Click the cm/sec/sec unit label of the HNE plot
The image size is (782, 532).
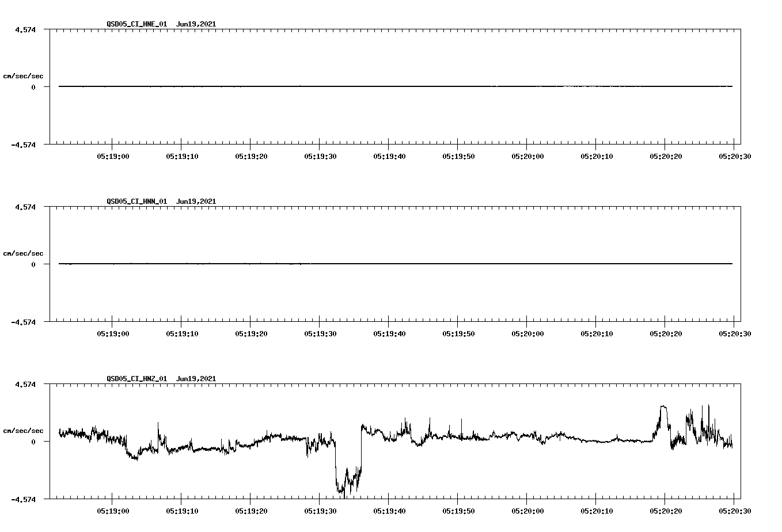(x=23, y=76)
